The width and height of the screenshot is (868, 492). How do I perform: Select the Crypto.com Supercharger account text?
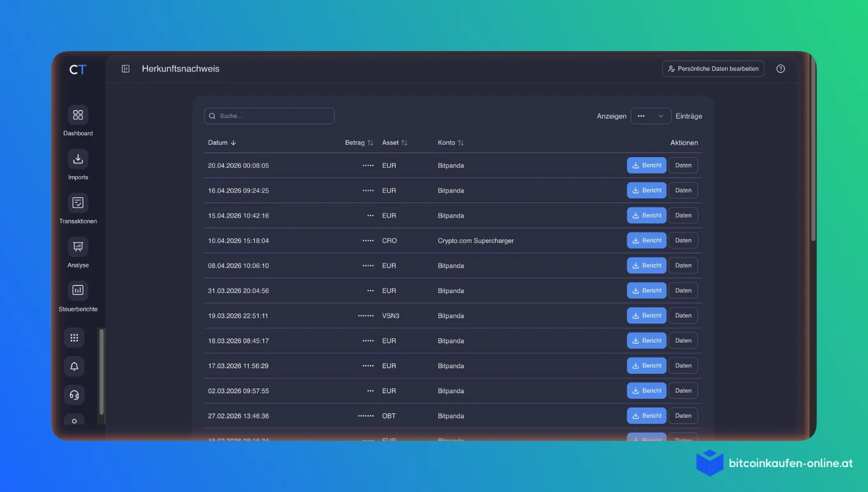(475, 241)
